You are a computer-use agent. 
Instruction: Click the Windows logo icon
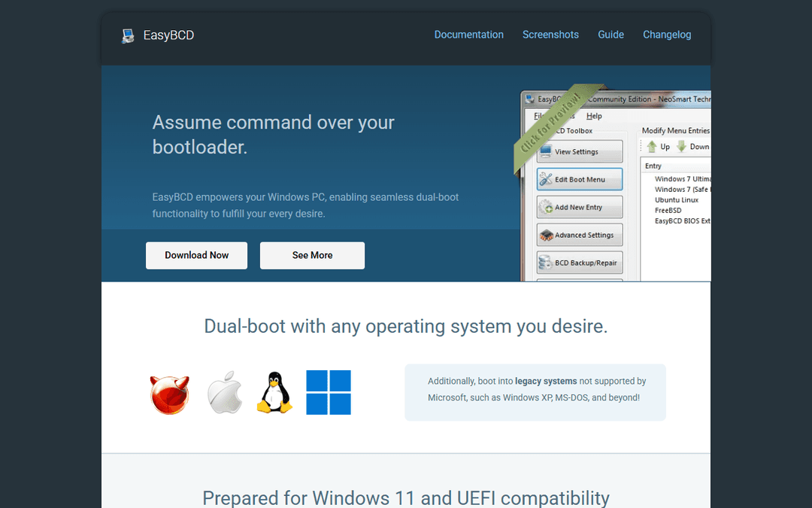[329, 392]
